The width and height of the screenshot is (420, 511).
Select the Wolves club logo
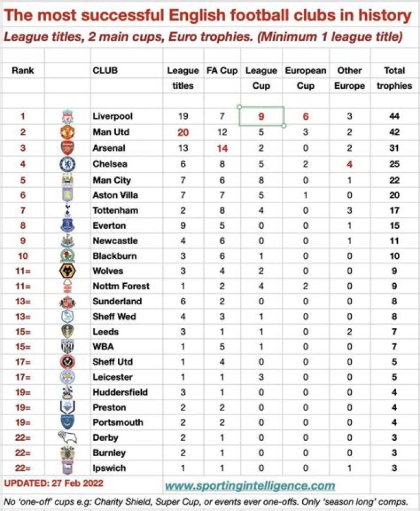tap(68, 271)
